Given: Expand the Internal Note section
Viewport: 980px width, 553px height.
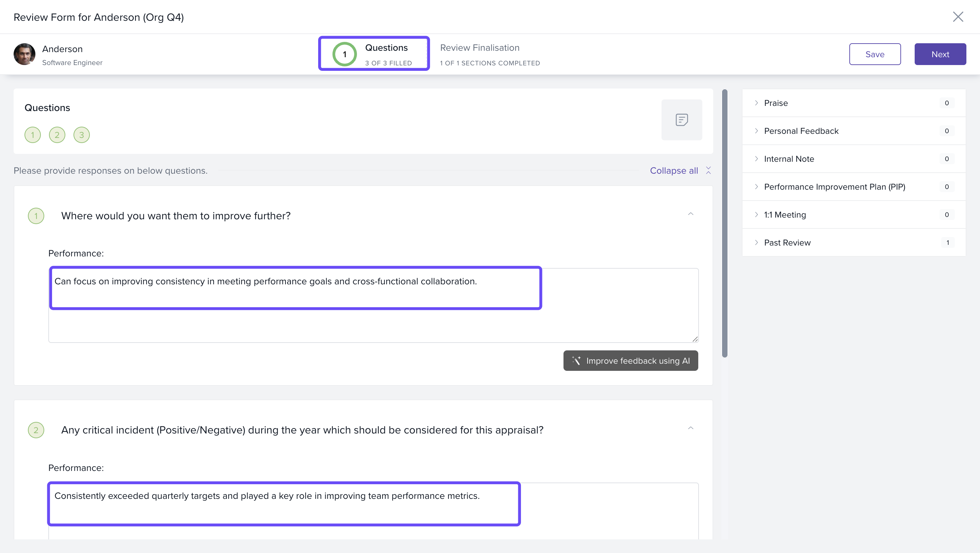Looking at the screenshot, I should coord(789,159).
